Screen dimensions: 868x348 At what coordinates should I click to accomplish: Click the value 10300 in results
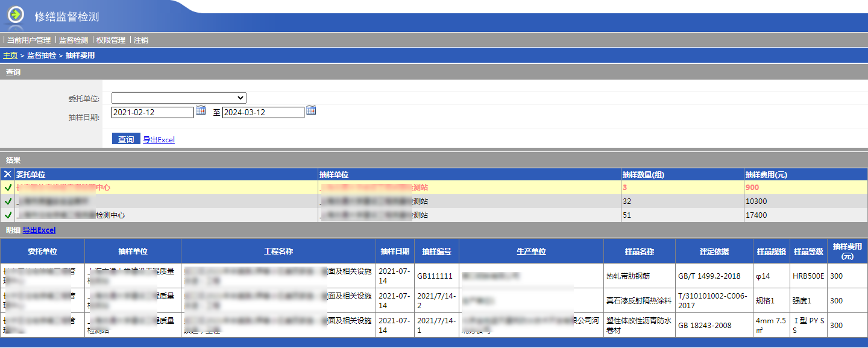coord(756,201)
